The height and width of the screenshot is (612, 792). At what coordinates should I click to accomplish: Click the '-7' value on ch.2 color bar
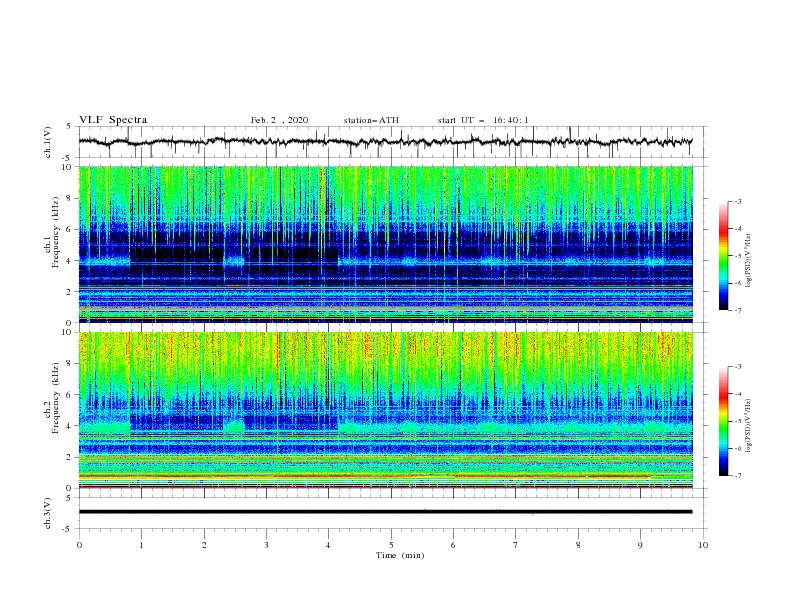pos(737,476)
